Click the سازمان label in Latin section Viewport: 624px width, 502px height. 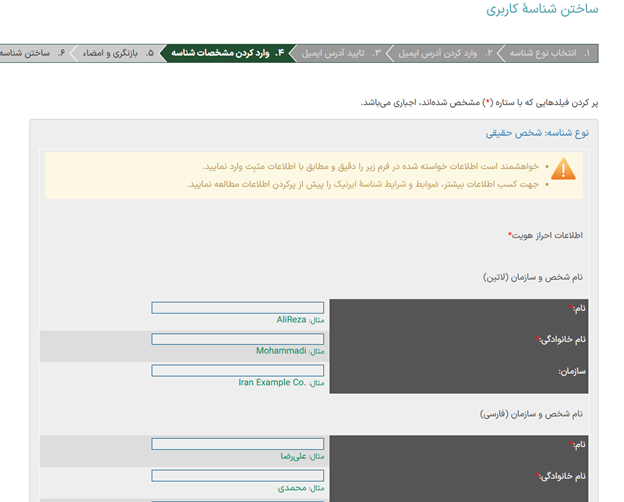point(571,371)
